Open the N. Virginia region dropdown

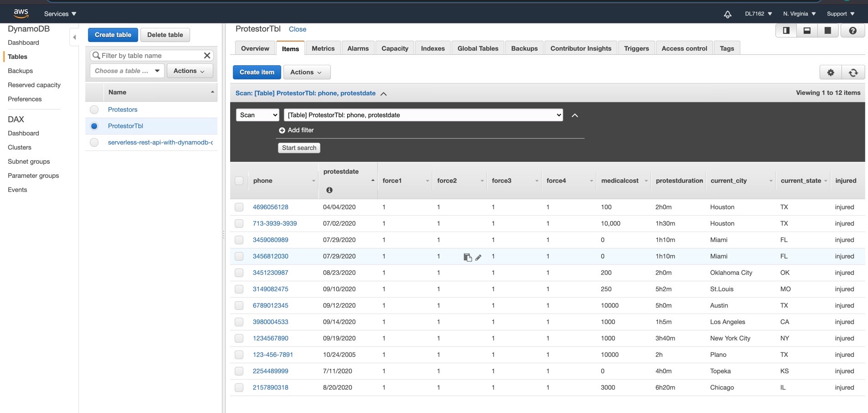tap(799, 14)
